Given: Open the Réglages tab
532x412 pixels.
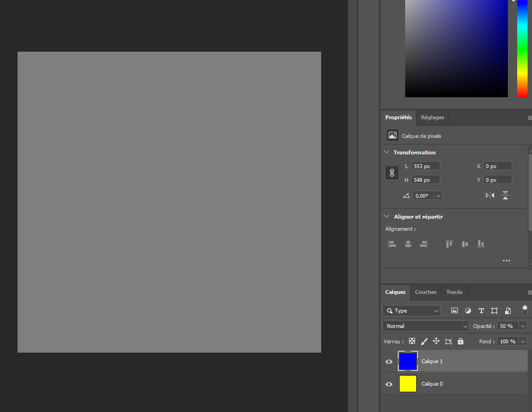Looking at the screenshot, I should [x=432, y=118].
